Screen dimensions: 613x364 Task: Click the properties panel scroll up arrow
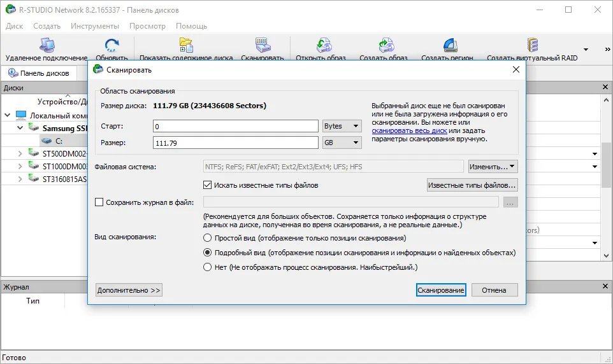(x=607, y=101)
